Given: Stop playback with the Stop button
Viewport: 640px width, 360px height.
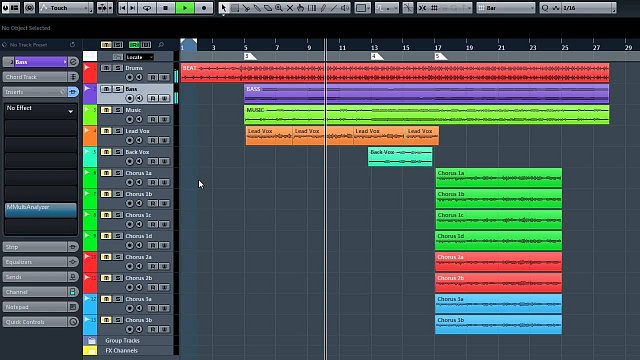Looking at the screenshot, I should 166,8.
